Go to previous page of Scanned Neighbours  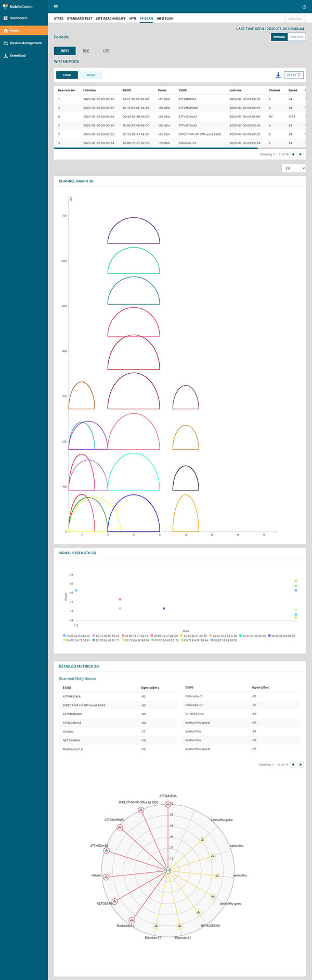[x=293, y=764]
